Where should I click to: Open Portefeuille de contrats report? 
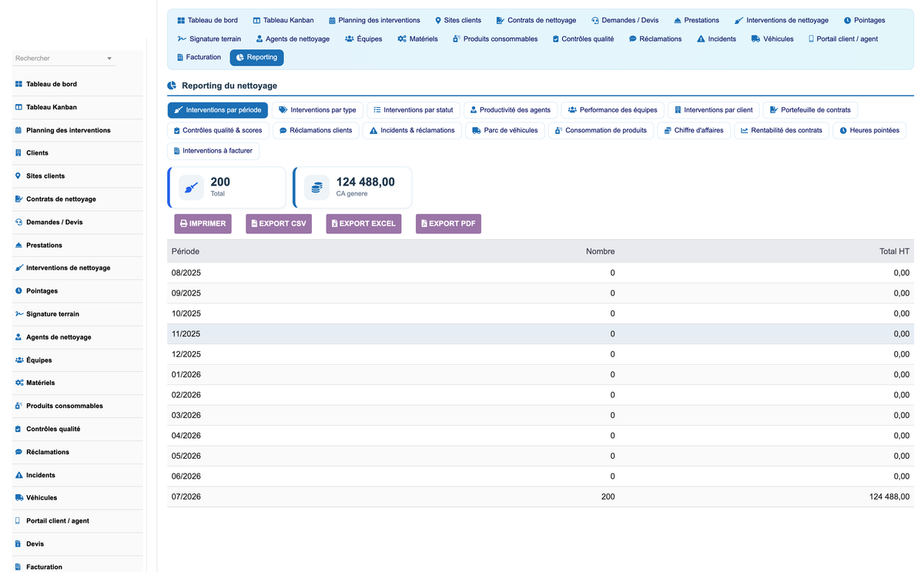pyautogui.click(x=810, y=110)
